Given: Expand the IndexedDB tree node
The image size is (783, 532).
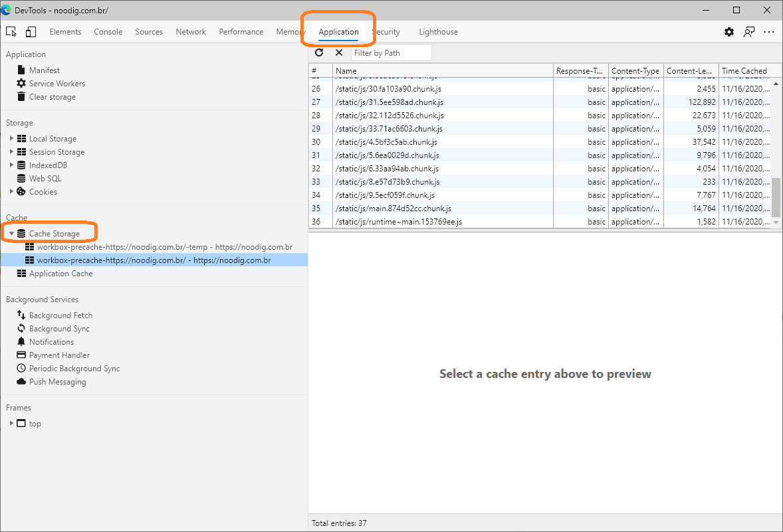Looking at the screenshot, I should pyautogui.click(x=11, y=165).
